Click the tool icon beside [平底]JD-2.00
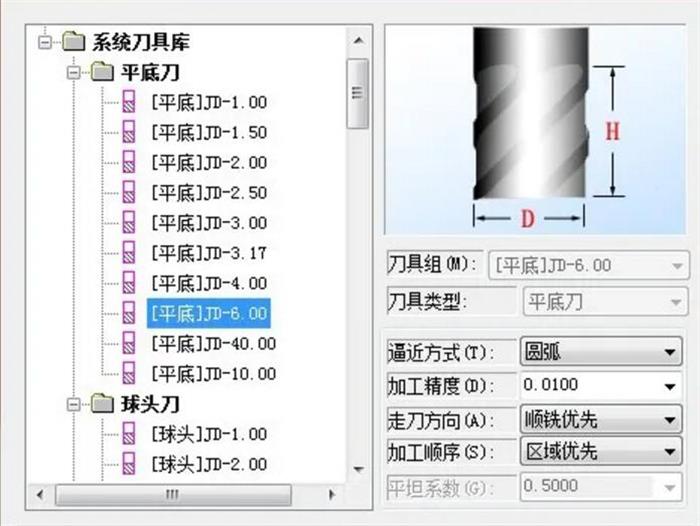Viewport: 700px width, 526px height. [x=129, y=163]
